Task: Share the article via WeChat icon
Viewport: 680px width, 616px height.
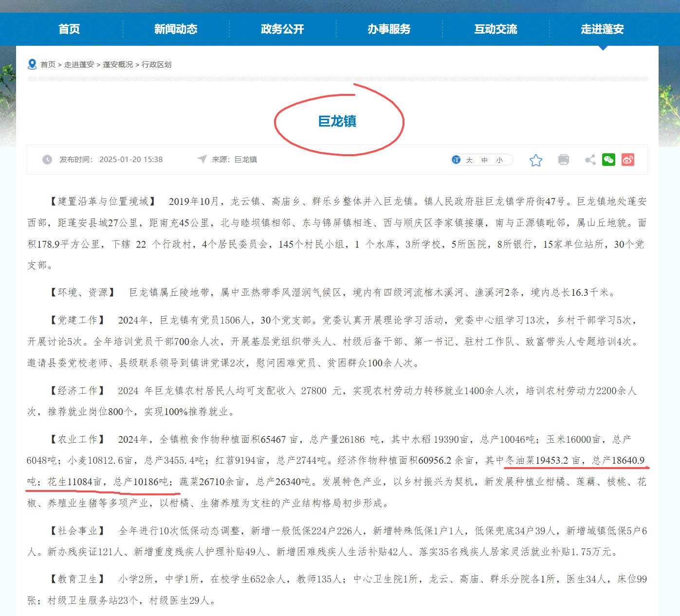Action: (x=608, y=160)
